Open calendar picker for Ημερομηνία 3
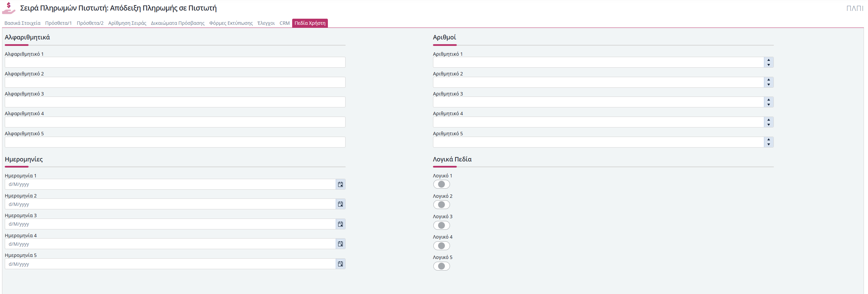The width and height of the screenshot is (868, 294). coord(340,224)
